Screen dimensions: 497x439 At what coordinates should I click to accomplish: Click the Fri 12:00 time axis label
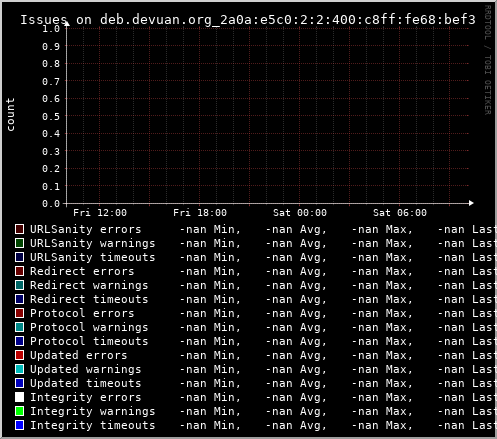click(x=100, y=213)
